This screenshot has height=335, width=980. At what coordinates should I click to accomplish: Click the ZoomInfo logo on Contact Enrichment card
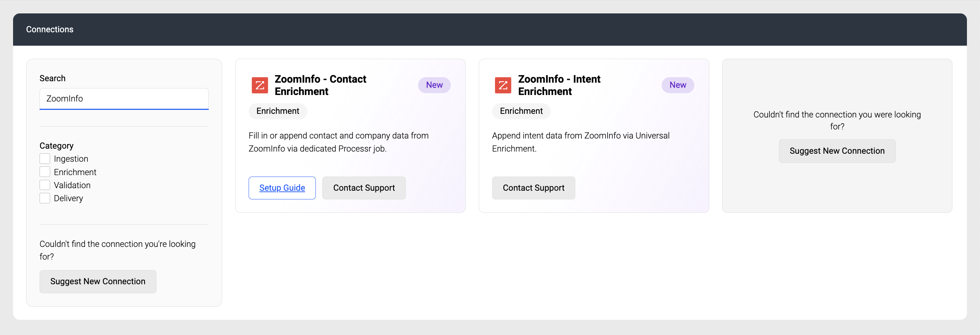coord(260,85)
